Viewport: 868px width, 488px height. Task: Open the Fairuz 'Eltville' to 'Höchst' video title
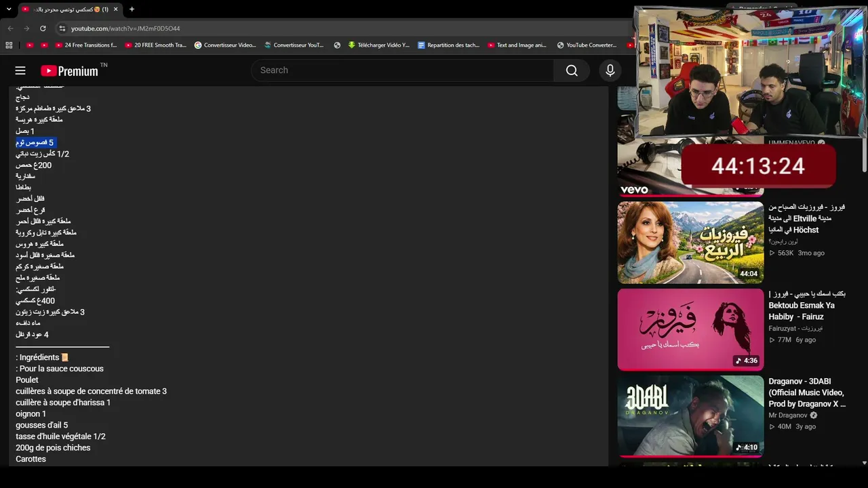(x=807, y=218)
